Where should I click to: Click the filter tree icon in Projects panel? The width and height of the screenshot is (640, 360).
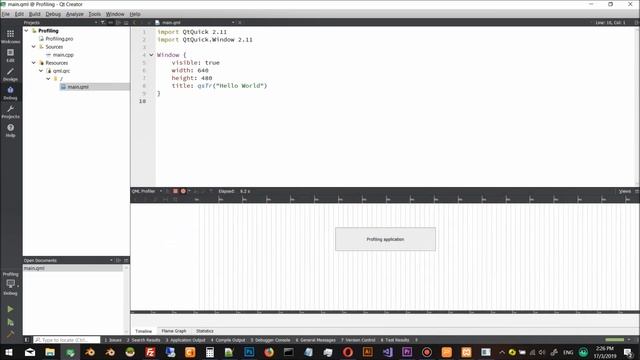103,22
